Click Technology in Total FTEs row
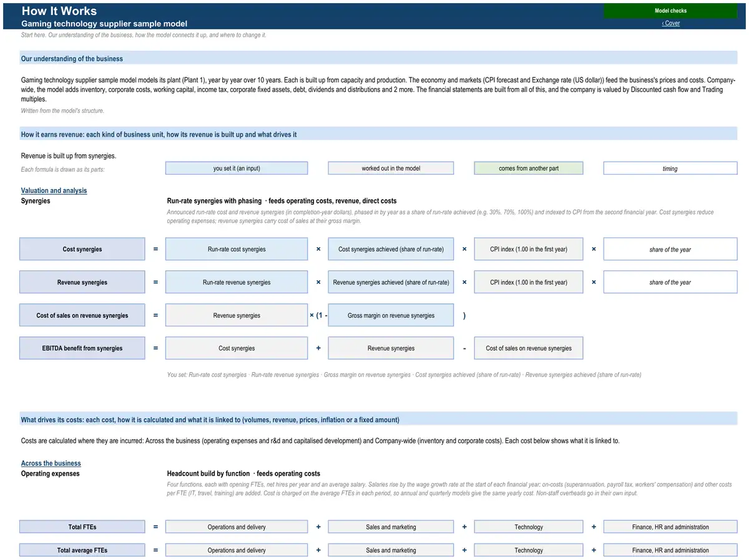 529,527
